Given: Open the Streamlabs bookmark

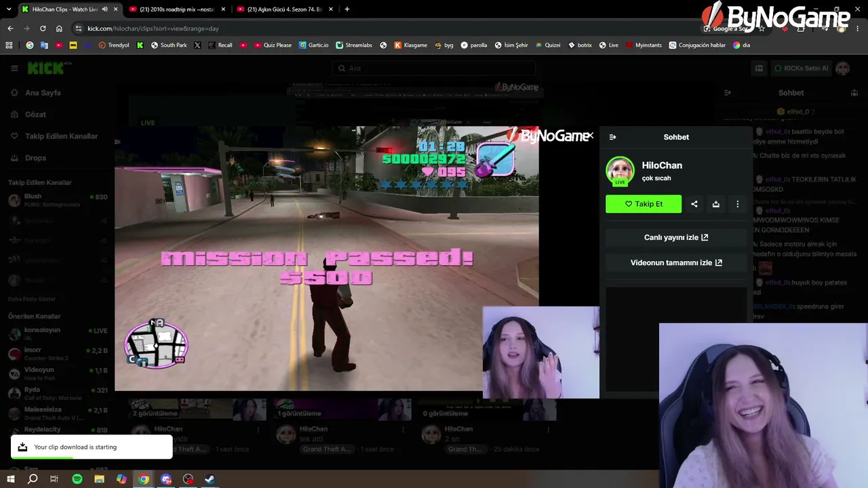Looking at the screenshot, I should (x=354, y=45).
